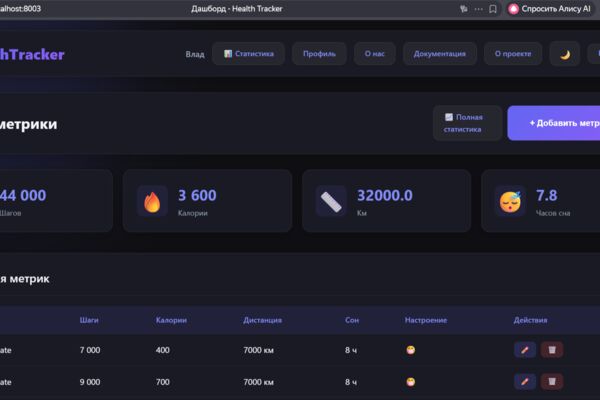Click the 7 000 steps cell
The image size is (600, 400).
pos(90,350)
